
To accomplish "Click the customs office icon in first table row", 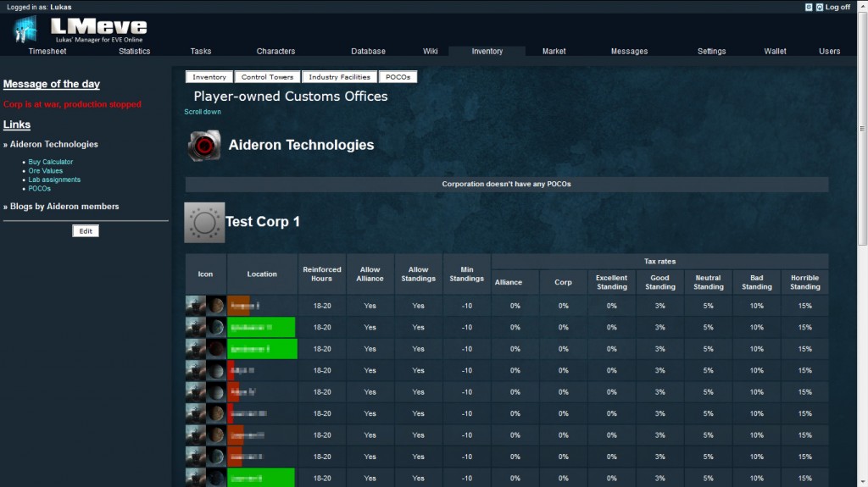I will pyautogui.click(x=196, y=306).
